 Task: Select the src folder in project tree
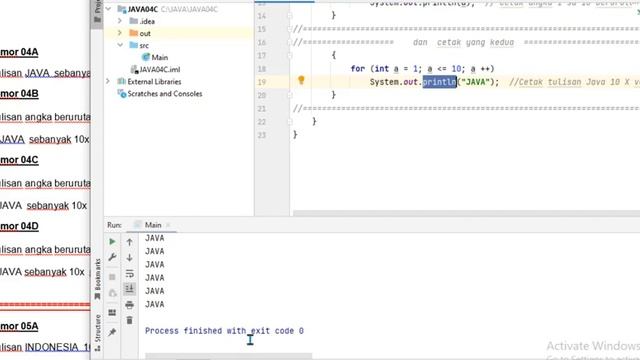coord(144,46)
